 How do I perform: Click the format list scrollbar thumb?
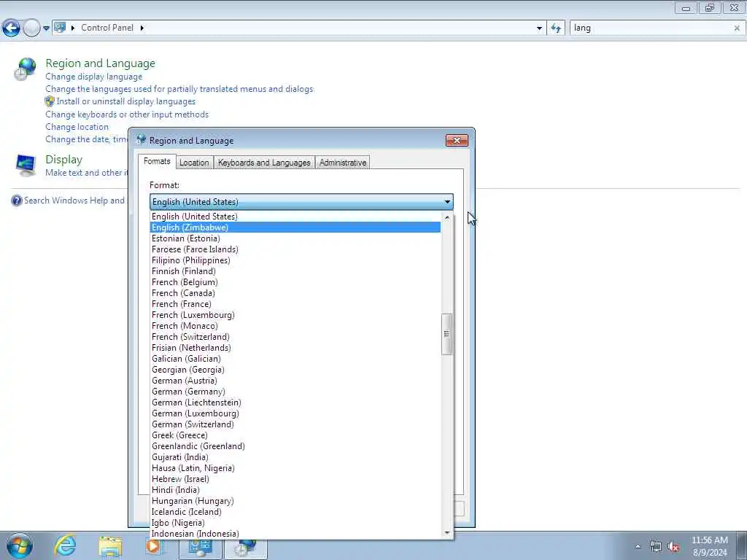tap(447, 334)
